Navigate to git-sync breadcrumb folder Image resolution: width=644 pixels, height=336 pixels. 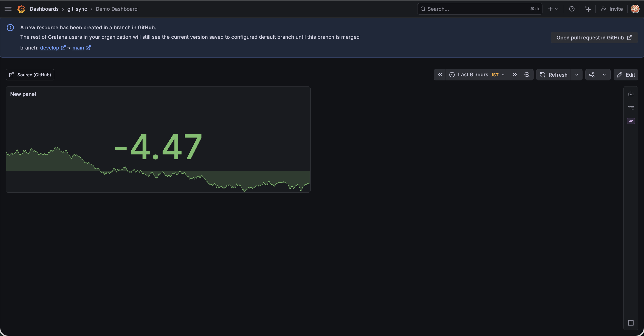tap(77, 9)
